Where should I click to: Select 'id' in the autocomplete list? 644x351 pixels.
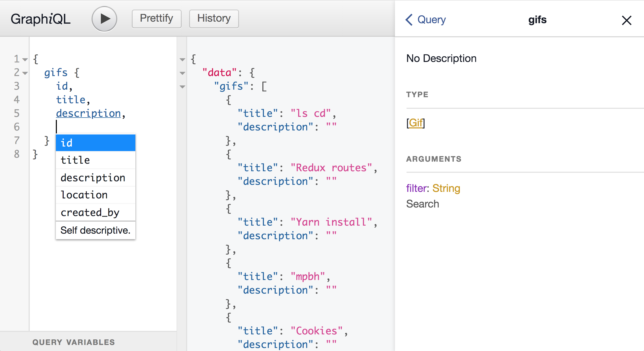pyautogui.click(x=96, y=143)
